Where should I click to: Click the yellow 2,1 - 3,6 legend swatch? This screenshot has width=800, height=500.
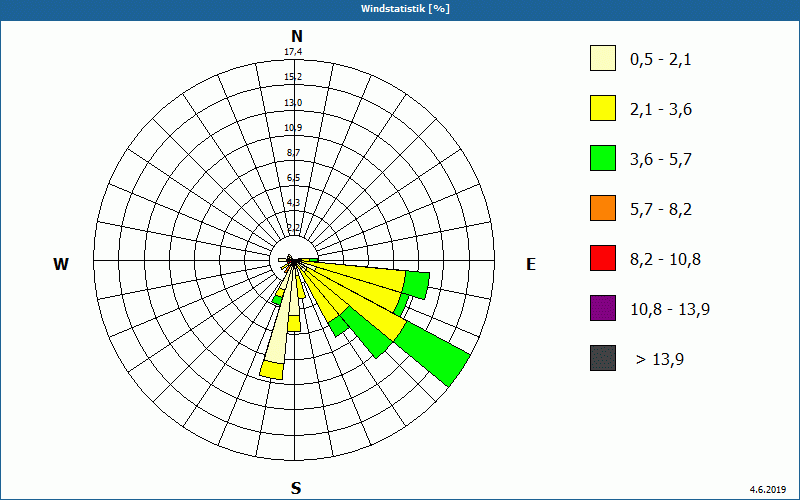(x=603, y=108)
